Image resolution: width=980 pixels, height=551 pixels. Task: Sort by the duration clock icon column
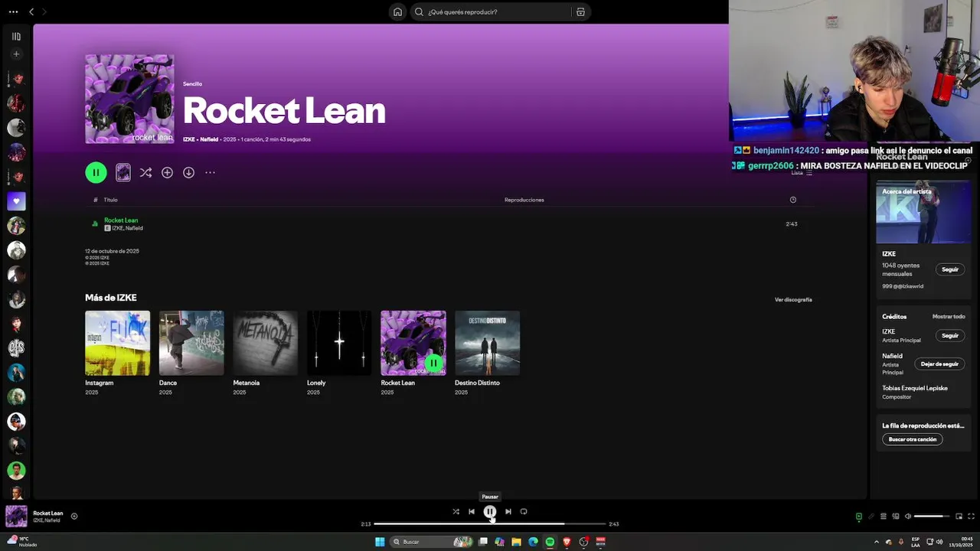click(792, 200)
